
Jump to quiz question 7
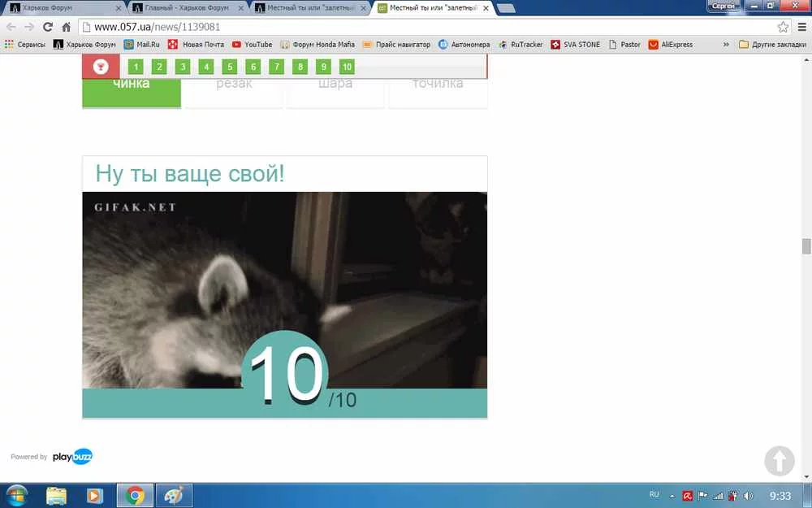(277, 67)
